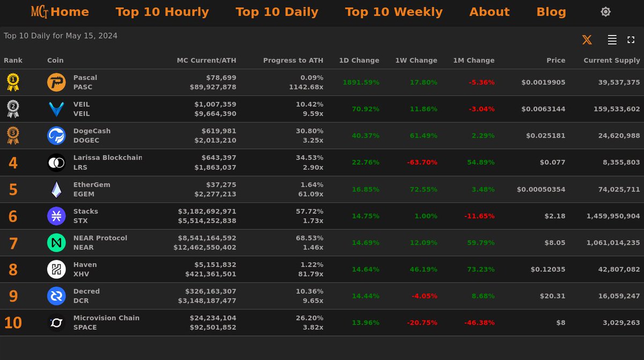Open the Haven XHV name link
Viewport: 644px width, 360px height.
pyautogui.click(x=85, y=269)
